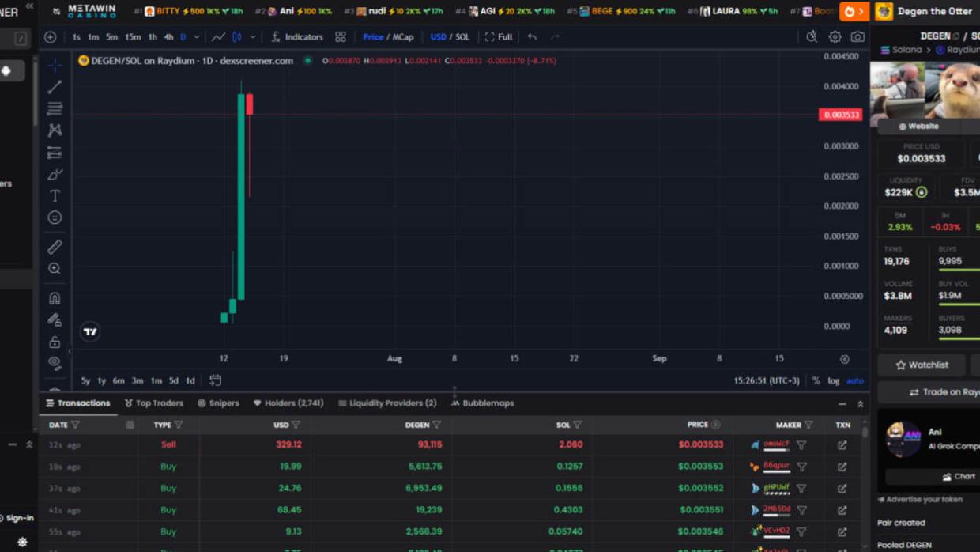Select the crosshair cursor tool
The image size is (980, 552).
pyautogui.click(x=55, y=65)
